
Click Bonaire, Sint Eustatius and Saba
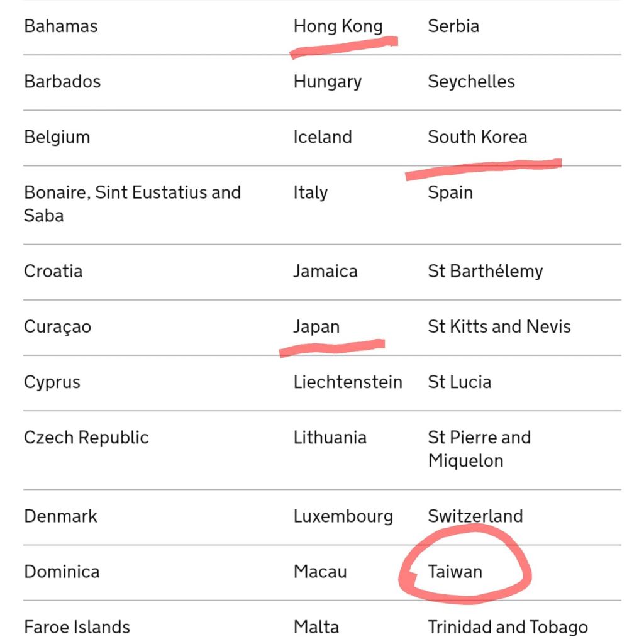[x=132, y=204]
